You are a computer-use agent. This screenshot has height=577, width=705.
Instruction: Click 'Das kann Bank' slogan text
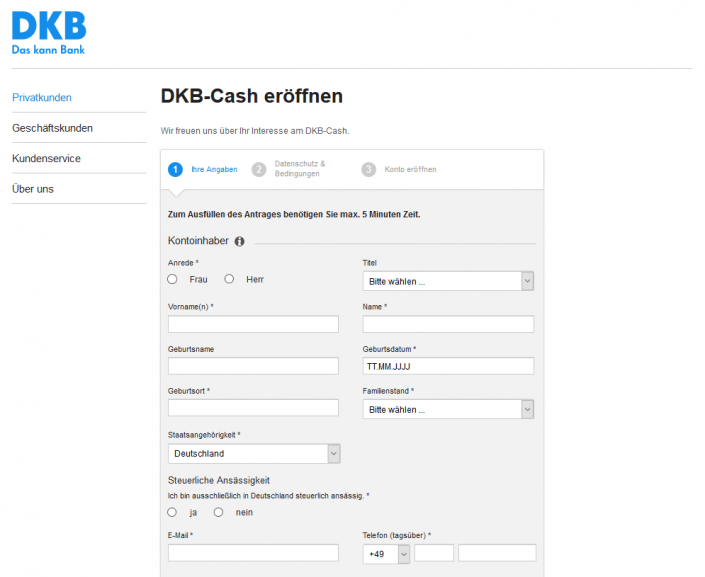[48, 50]
